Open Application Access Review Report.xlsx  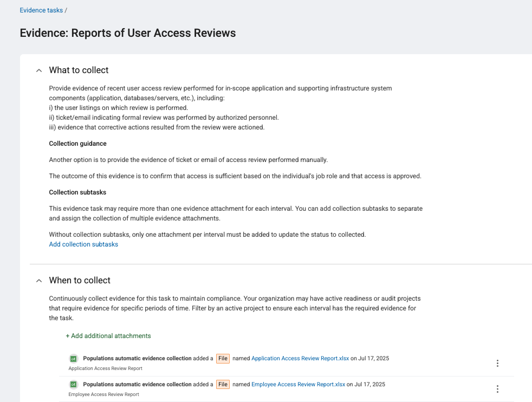tap(300, 358)
